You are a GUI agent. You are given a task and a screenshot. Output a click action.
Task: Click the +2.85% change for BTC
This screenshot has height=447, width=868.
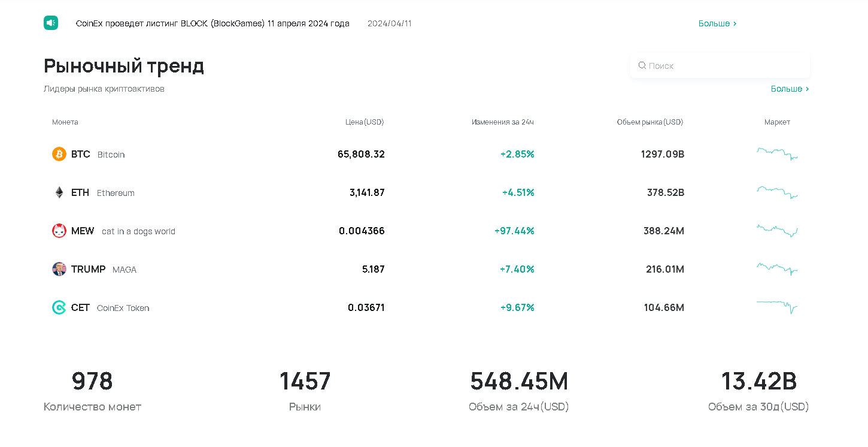[x=517, y=154]
